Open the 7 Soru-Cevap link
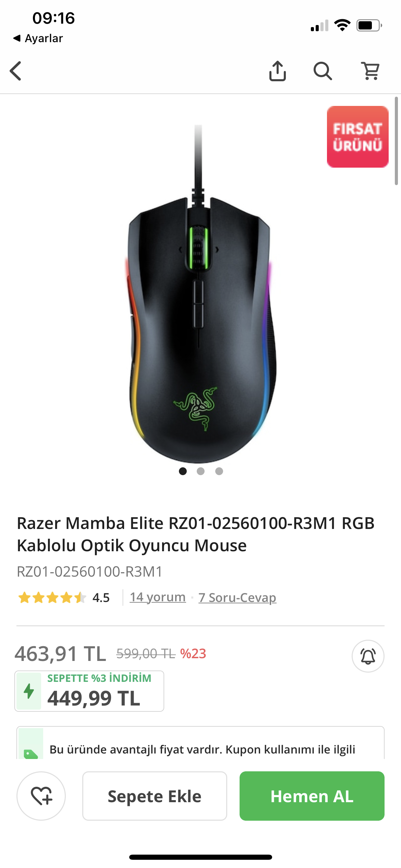Viewport: 401px width, 868px height. [x=237, y=597]
